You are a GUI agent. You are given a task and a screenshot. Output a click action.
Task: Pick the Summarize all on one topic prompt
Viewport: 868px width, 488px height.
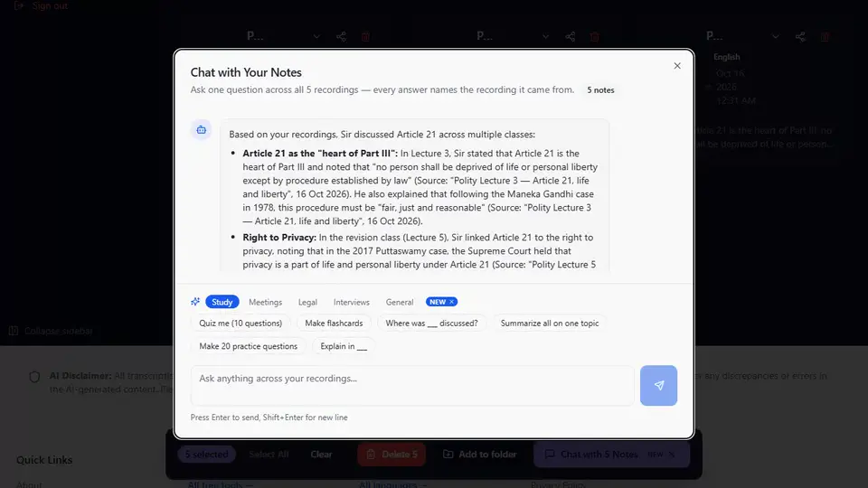[550, 324]
